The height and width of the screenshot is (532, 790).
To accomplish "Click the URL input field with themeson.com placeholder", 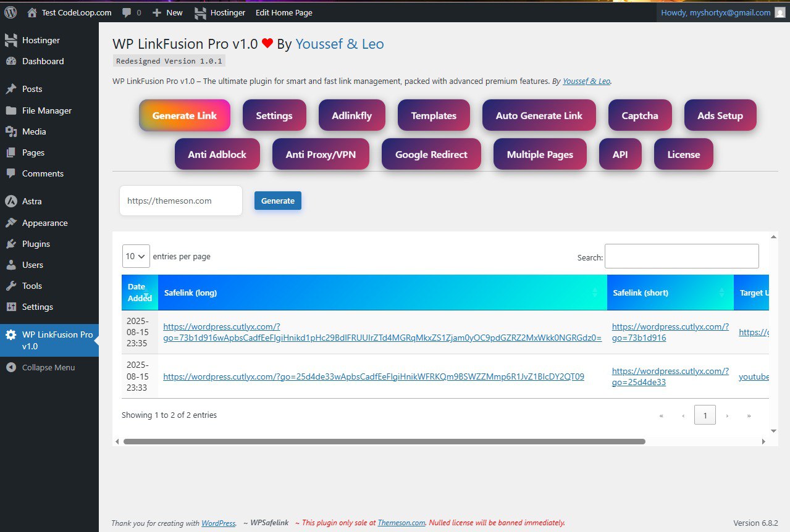I will [181, 201].
